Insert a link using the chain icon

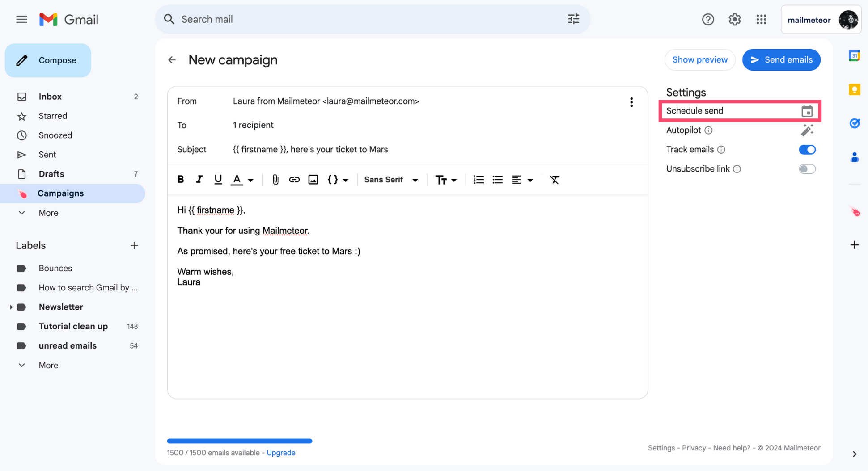point(294,180)
